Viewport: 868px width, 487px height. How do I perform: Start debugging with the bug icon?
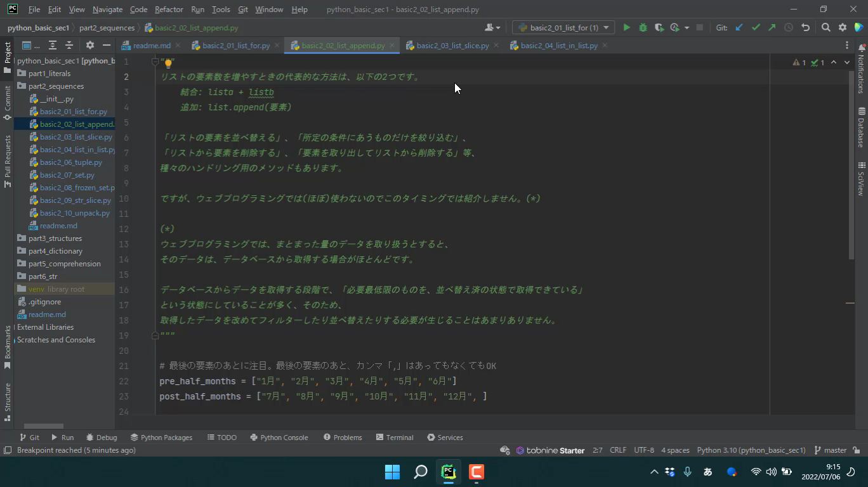643,28
